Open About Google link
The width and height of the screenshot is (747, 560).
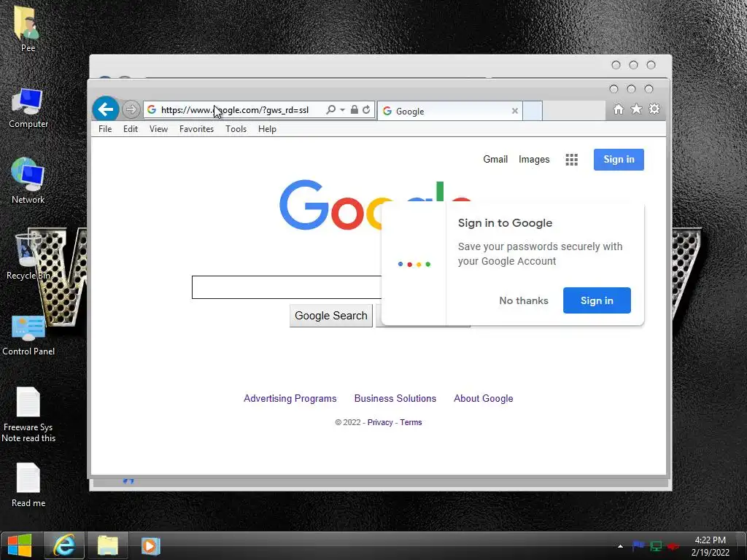[484, 399]
